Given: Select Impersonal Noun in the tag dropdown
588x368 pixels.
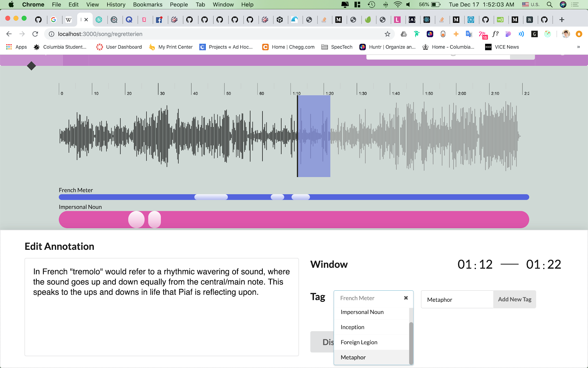Looking at the screenshot, I should point(372,312).
